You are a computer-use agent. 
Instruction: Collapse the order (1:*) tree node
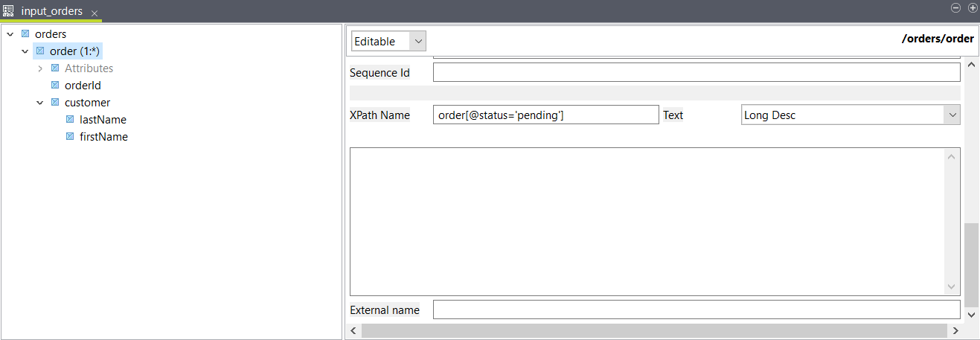pos(25,51)
